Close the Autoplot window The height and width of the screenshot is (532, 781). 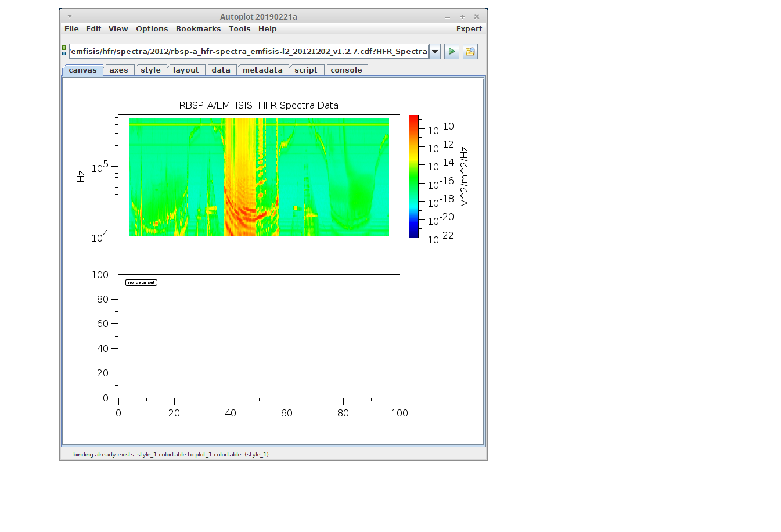(x=477, y=17)
